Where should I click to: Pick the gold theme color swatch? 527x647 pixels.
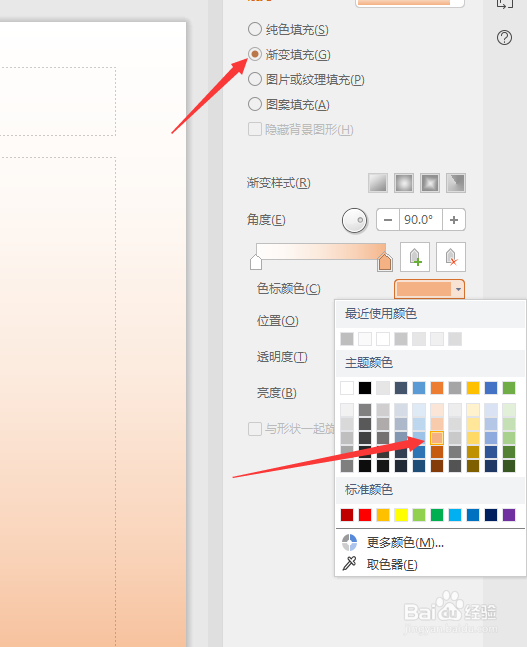pyautogui.click(x=473, y=388)
